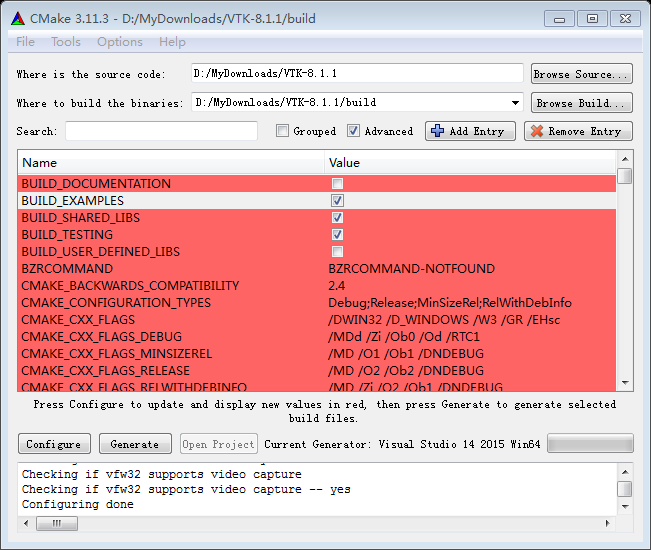This screenshot has height=550, width=651.
Task: Open the build binaries path dropdown arrow
Action: coord(515,103)
